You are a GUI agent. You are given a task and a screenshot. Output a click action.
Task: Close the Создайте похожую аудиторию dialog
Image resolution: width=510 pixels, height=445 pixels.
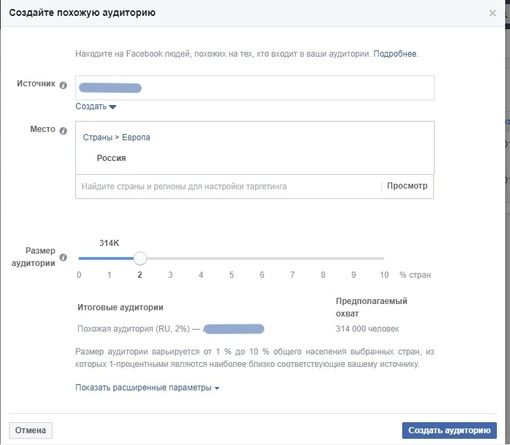492,13
